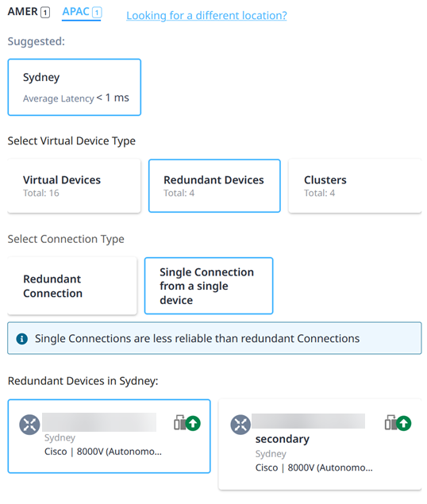Open 'Looking for a different location?' link
427x504 pixels.
[206, 15]
